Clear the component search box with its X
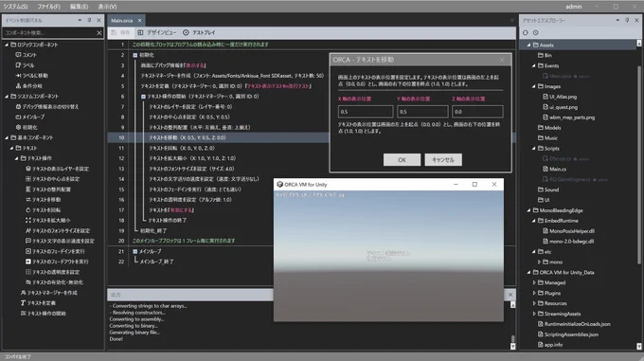 (99, 33)
